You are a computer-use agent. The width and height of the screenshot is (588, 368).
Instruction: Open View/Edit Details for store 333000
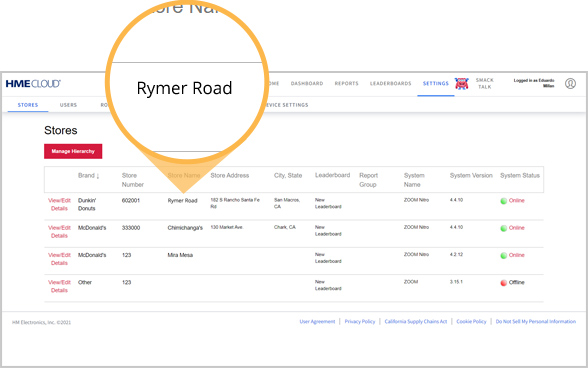(59, 232)
